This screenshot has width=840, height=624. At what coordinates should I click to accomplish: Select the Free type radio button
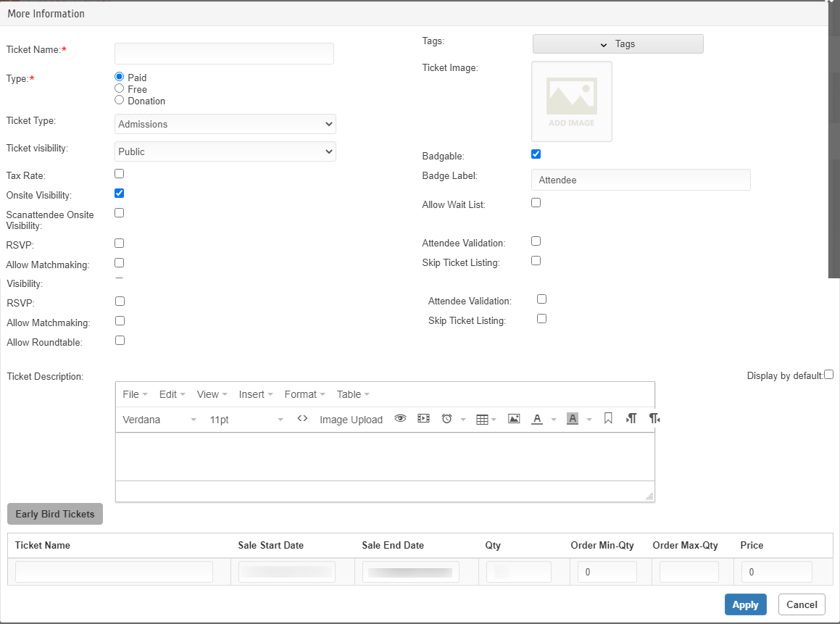click(x=120, y=88)
